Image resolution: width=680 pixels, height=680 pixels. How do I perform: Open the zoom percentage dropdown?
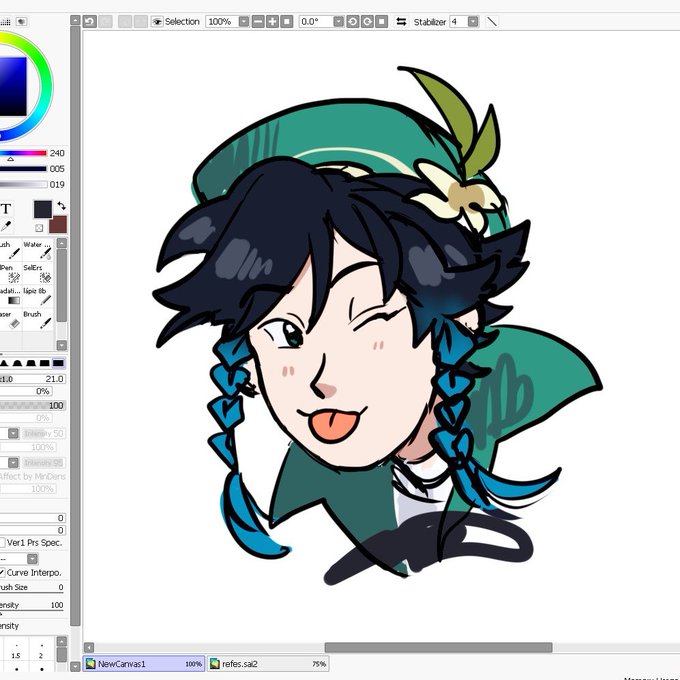pyautogui.click(x=244, y=22)
